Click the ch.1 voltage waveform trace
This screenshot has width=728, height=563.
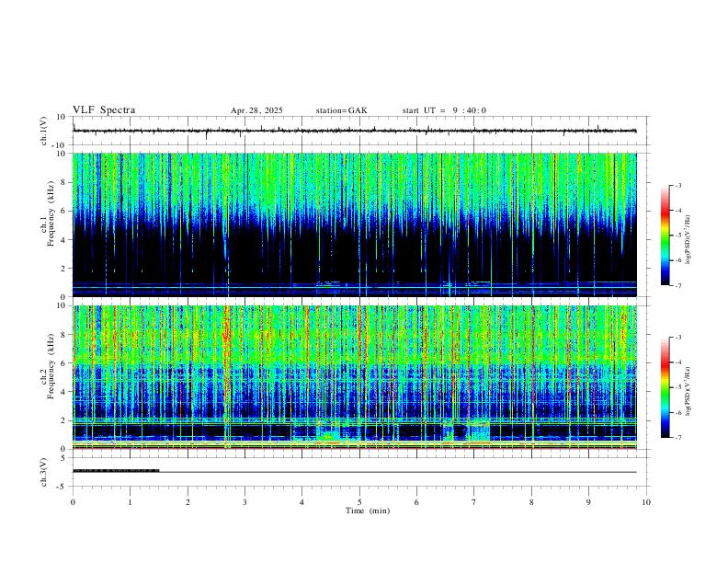click(355, 131)
